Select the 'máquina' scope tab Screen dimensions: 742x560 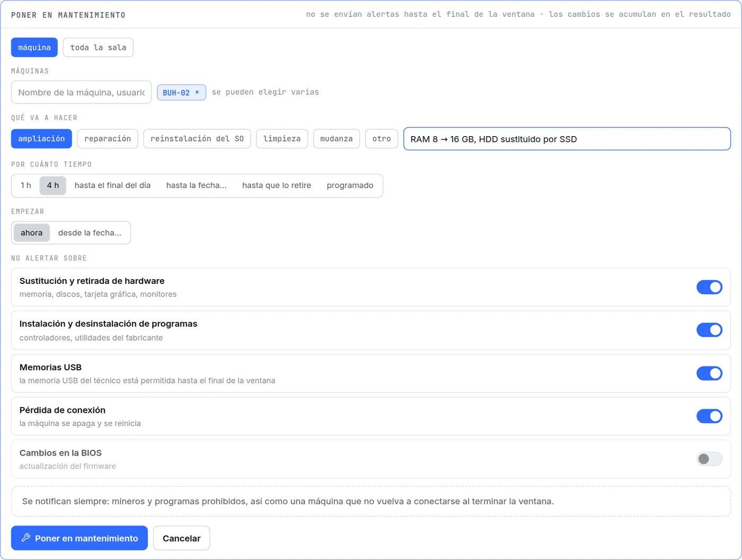[x=34, y=47]
